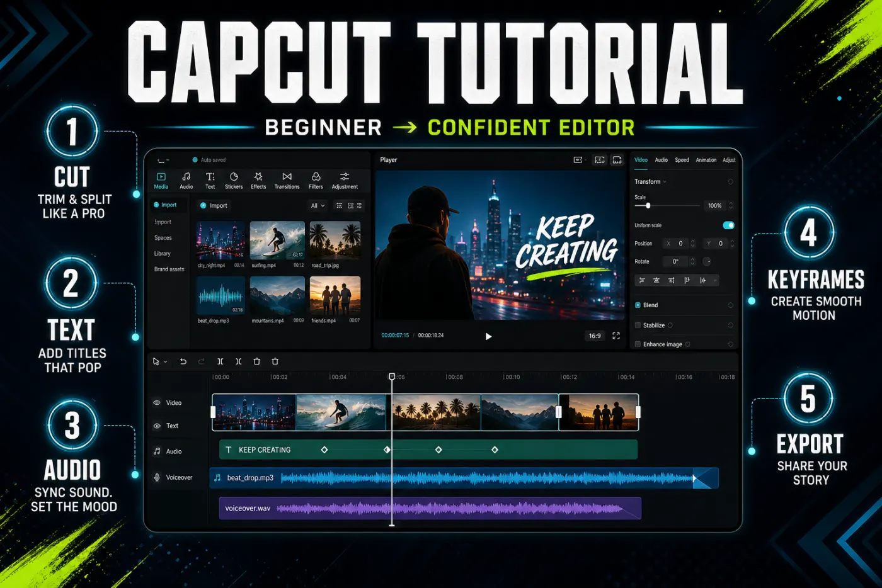Click the Scale slider handle

point(648,206)
